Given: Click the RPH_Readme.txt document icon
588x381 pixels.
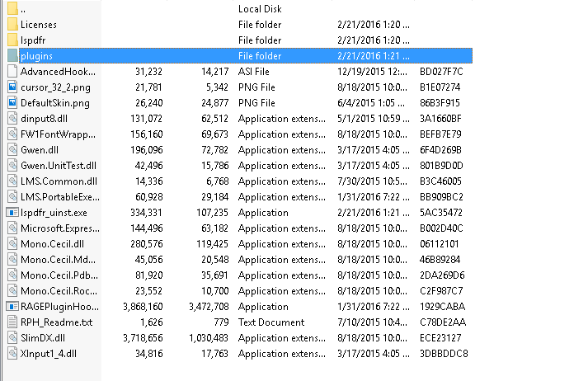Looking at the screenshot, I should (12, 322).
